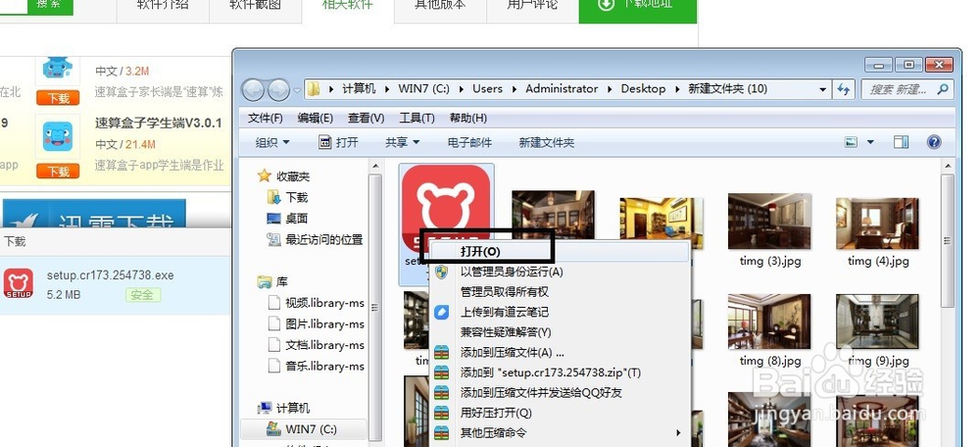This screenshot has width=980, height=447.
Task: Select 下载 in the favorites sidebar
Action: pos(297,198)
